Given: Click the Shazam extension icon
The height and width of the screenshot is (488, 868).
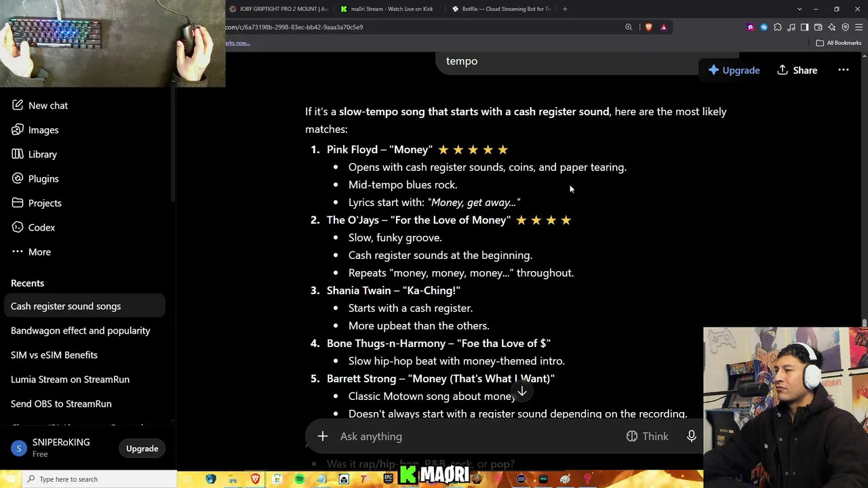Looking at the screenshot, I should click(764, 27).
